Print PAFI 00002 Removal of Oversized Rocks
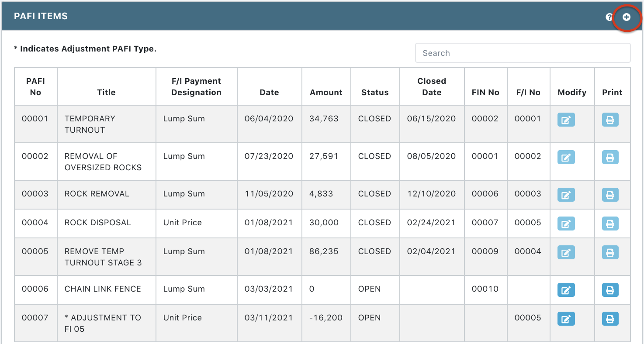 610,157
